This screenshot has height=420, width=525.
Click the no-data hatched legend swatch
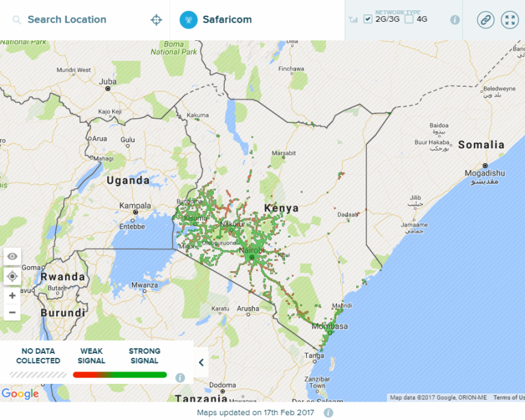click(x=38, y=374)
